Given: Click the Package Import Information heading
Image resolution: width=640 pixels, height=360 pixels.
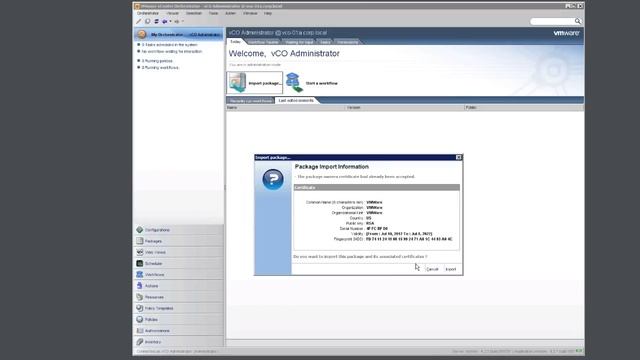Looking at the screenshot, I should point(332,167).
